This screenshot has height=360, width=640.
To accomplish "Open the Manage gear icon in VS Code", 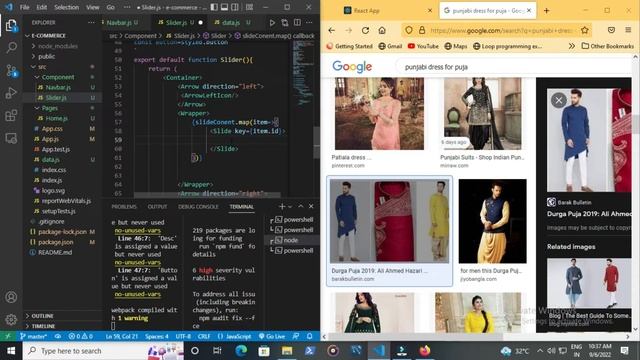I will (x=11, y=319).
